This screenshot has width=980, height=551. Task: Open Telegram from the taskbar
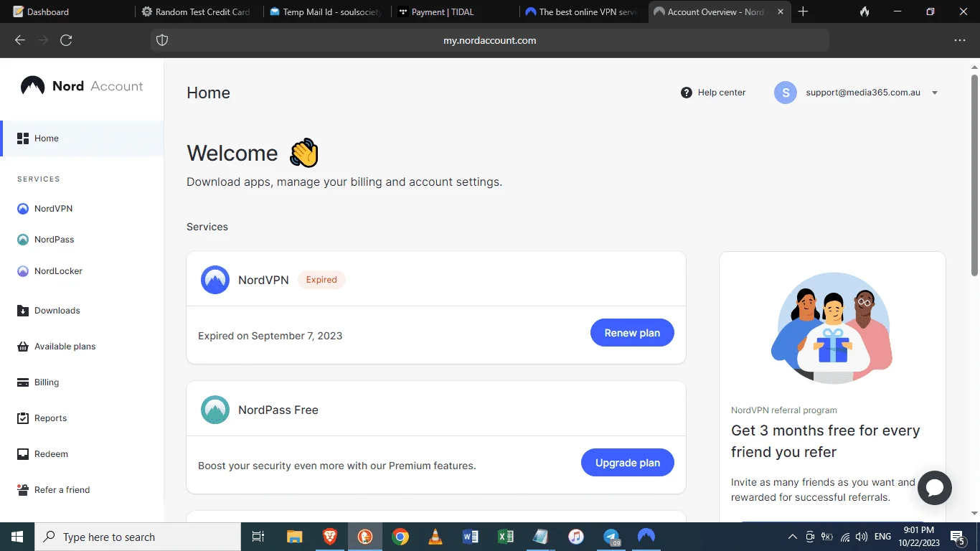611,537
